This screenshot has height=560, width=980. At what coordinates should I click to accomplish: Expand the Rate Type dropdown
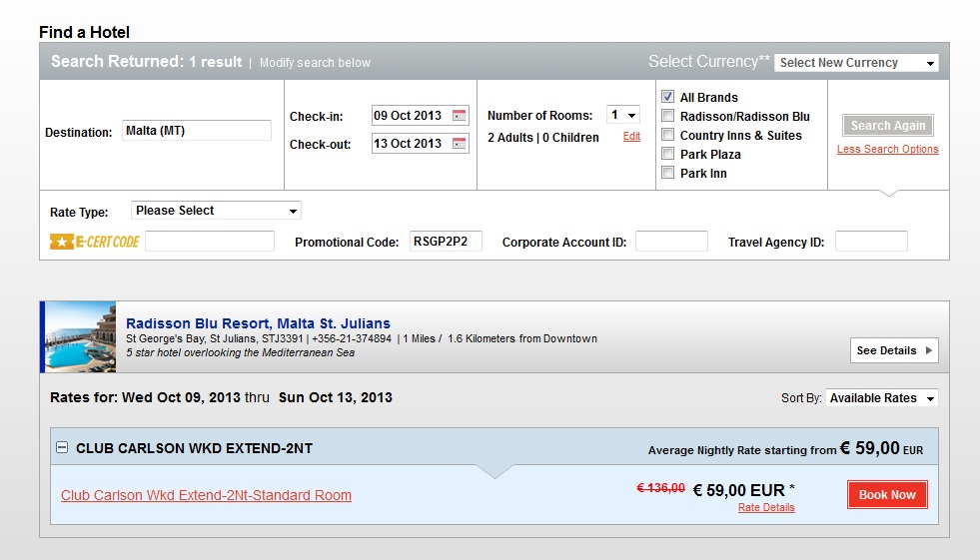[216, 211]
